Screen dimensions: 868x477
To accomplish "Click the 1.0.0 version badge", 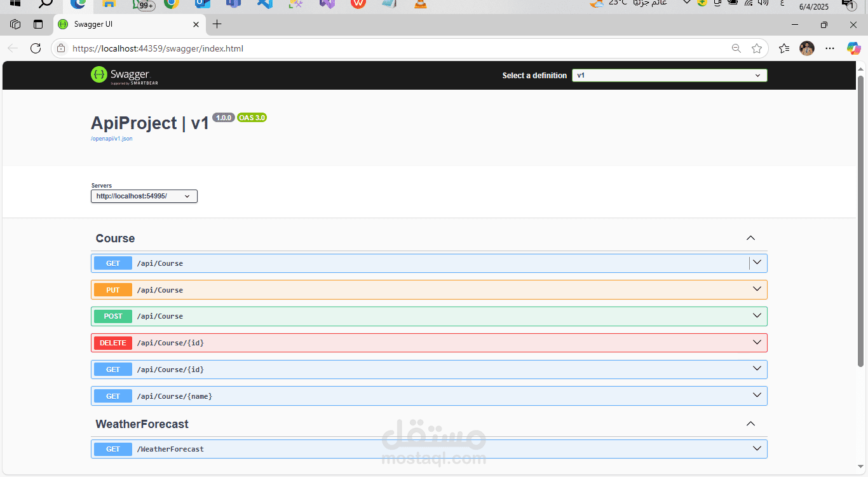I will point(224,118).
